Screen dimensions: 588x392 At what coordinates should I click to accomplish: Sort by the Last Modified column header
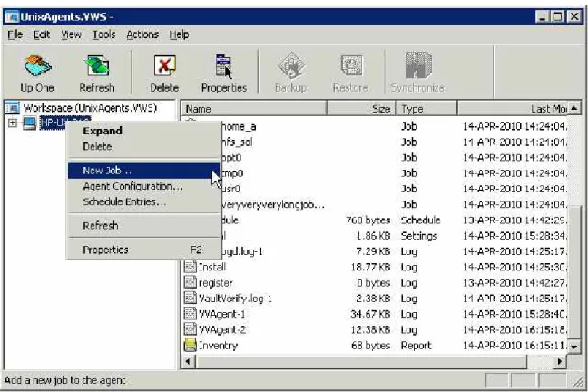tap(513, 109)
